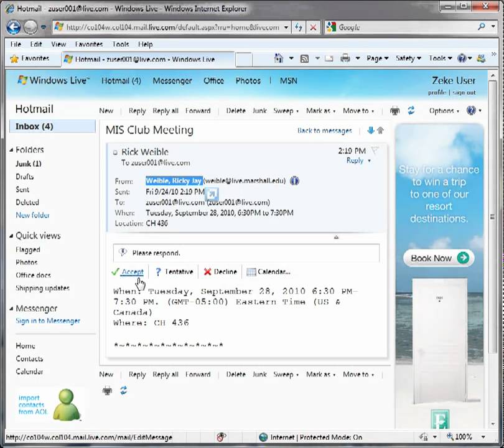Print message using top Hotmail printer icon
504x448 pixels.
coord(394,111)
